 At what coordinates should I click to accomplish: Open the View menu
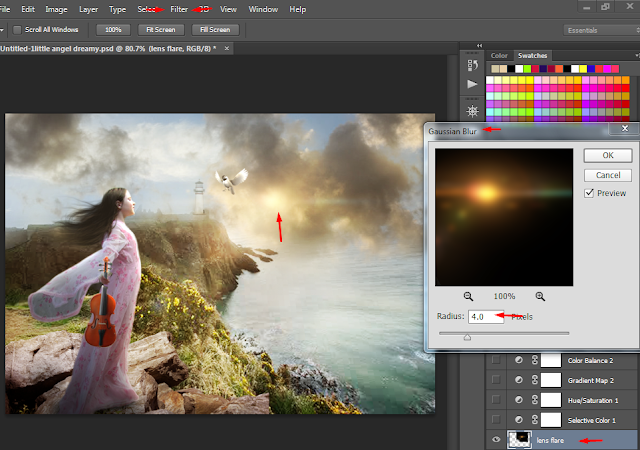[228, 9]
